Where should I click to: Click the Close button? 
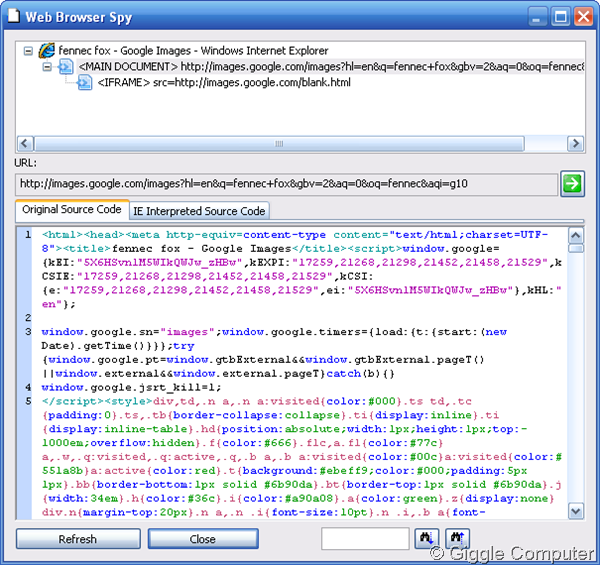pyautogui.click(x=203, y=539)
